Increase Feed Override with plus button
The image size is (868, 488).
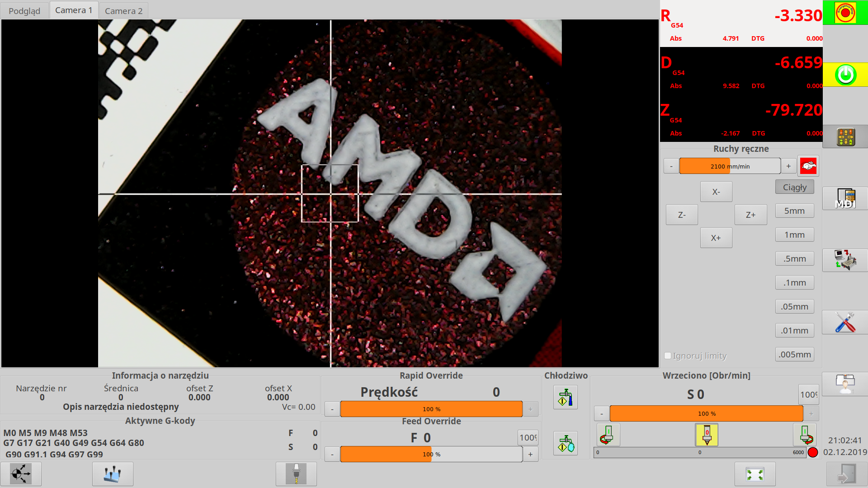click(x=530, y=455)
